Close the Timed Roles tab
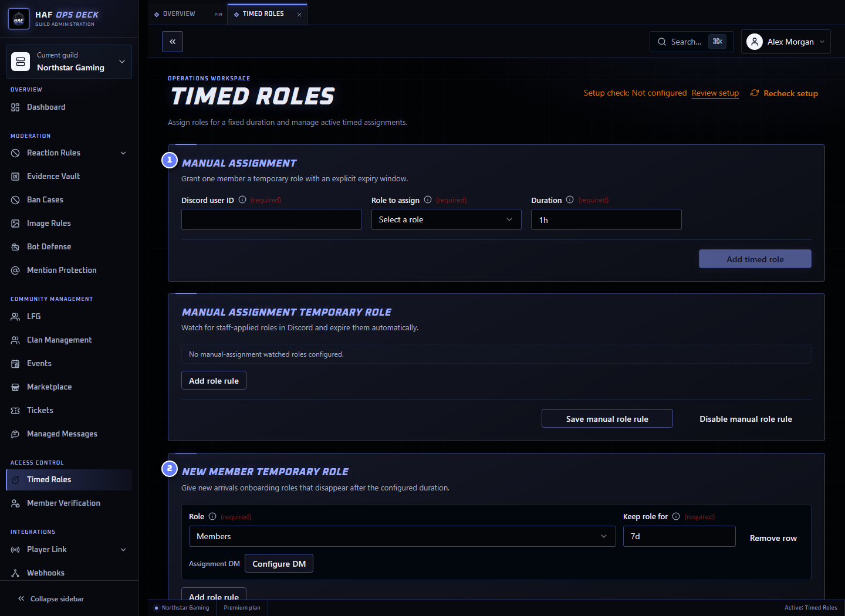Screen dimensions: 845x616 [299, 15]
